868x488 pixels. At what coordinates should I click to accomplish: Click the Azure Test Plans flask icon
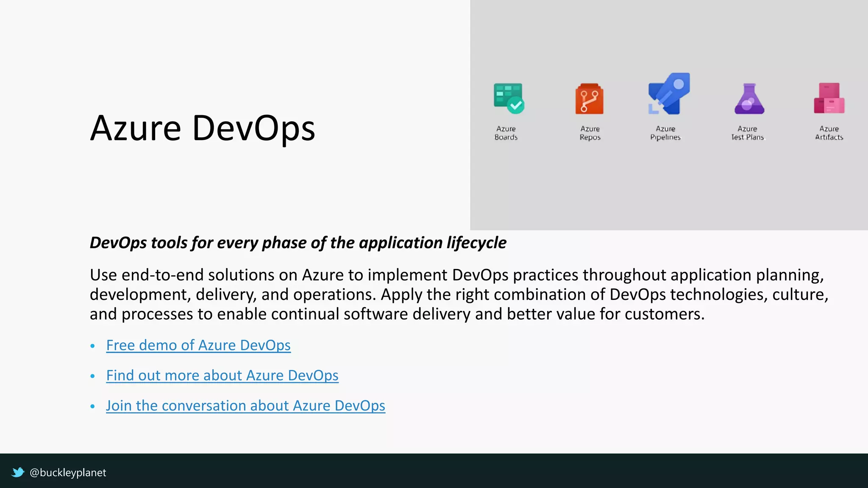pyautogui.click(x=749, y=99)
